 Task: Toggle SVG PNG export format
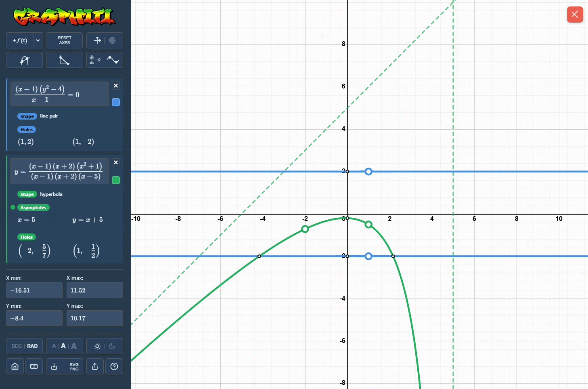click(74, 366)
